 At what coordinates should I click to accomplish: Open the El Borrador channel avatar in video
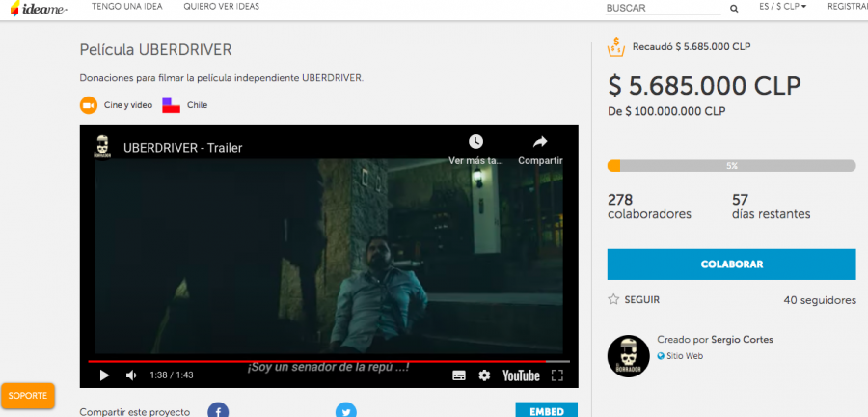(x=102, y=148)
